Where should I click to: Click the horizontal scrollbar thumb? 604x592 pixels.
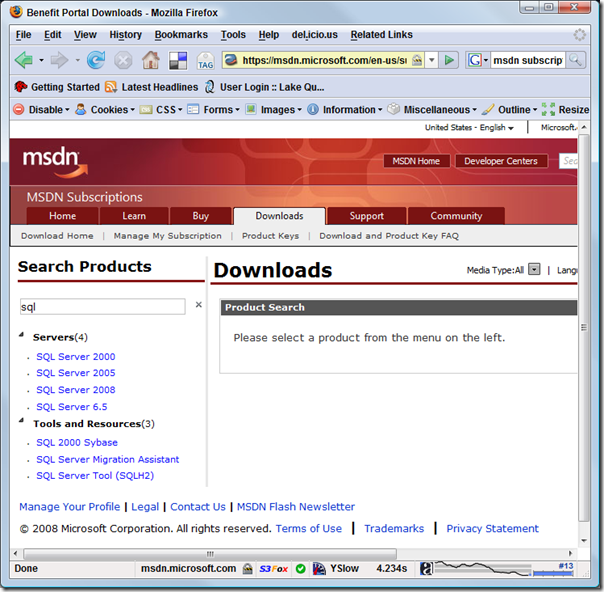[210, 554]
